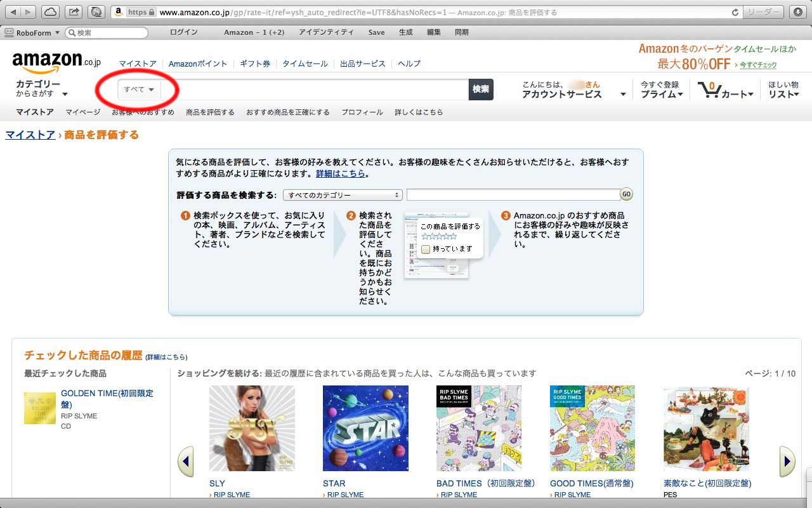
Task: Click RoboForm 生成 item
Action: click(x=406, y=32)
